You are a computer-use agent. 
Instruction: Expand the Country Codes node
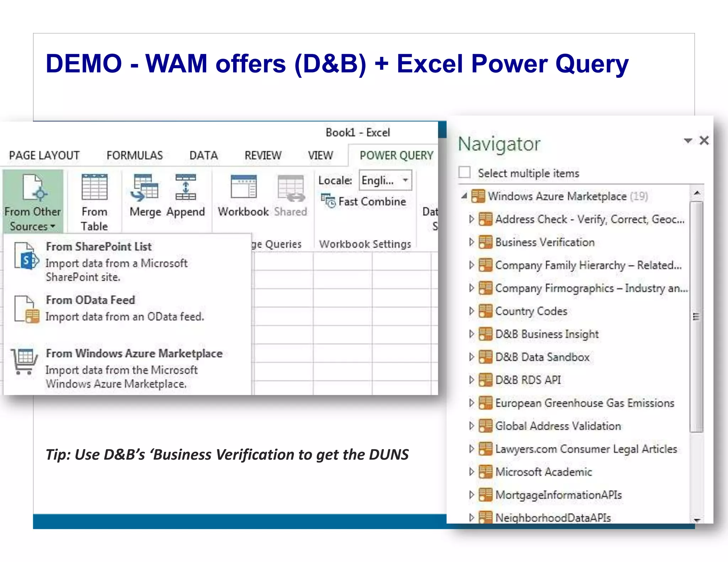click(x=471, y=311)
